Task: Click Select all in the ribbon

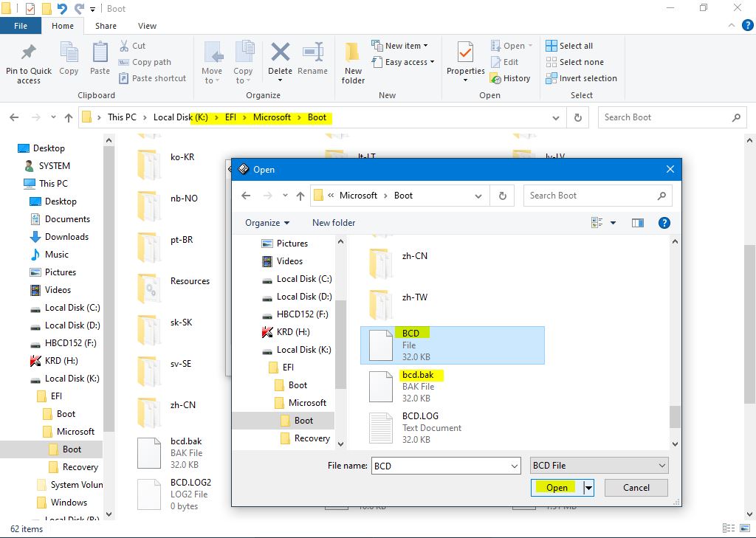Action: pos(569,46)
